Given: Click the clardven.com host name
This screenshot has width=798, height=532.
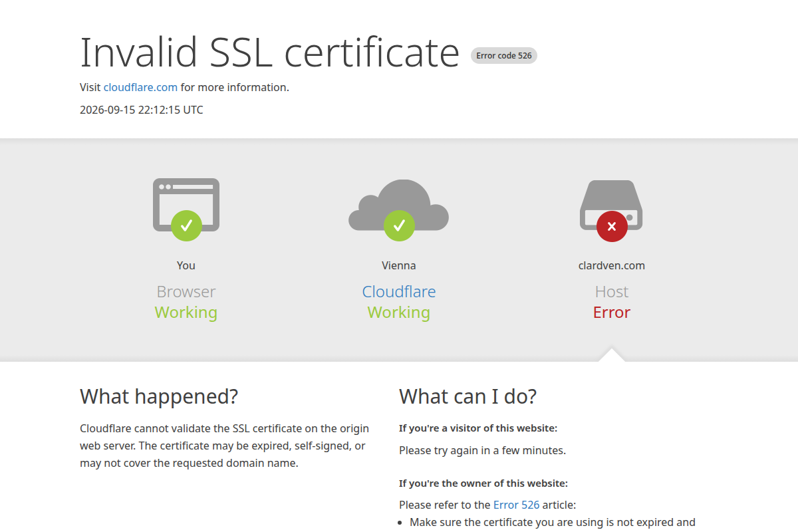Looking at the screenshot, I should (x=612, y=265).
